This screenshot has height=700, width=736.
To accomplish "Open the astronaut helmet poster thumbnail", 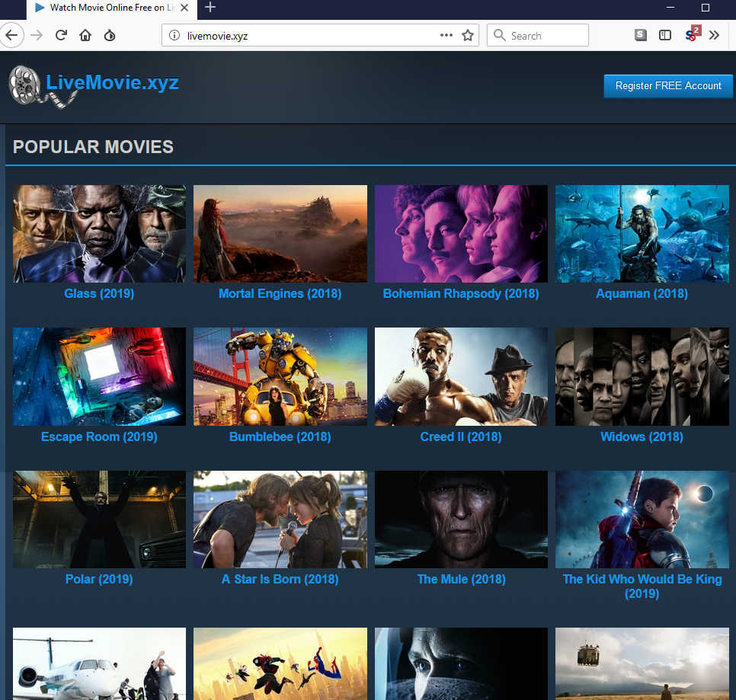I will click(x=461, y=664).
